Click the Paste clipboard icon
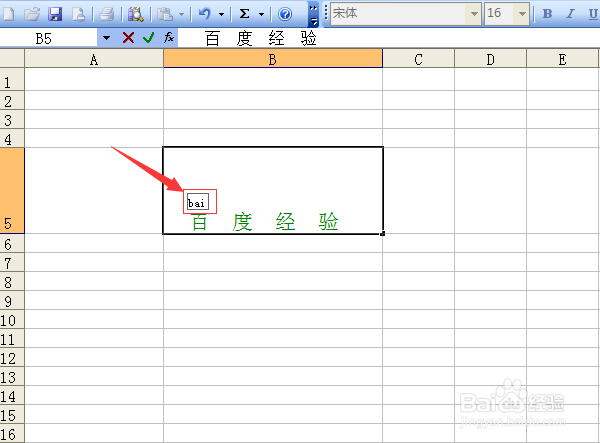 coord(165,14)
